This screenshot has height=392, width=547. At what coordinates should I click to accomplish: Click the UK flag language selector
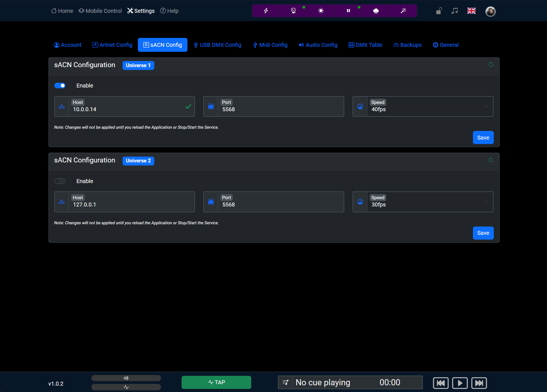tap(471, 11)
